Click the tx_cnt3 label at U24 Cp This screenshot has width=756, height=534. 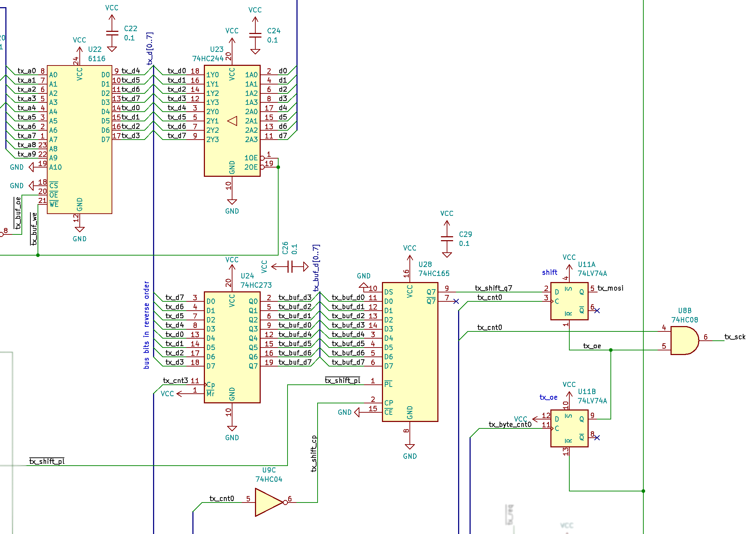click(175, 380)
